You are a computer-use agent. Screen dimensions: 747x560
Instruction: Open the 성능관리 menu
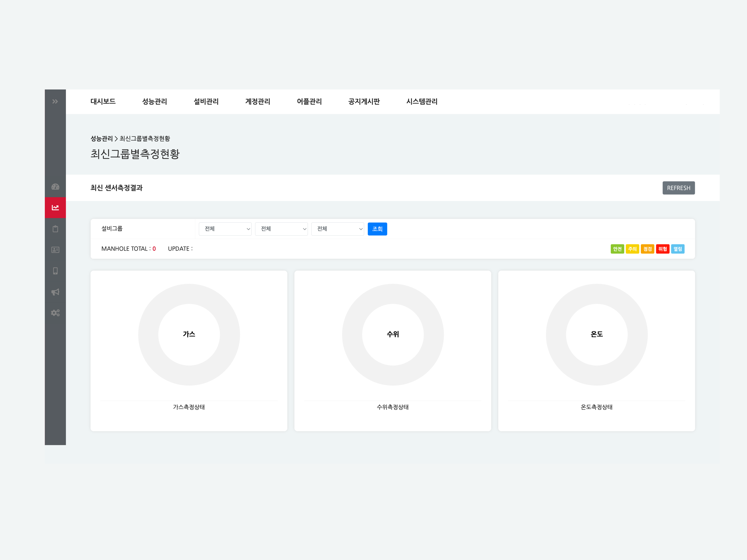click(155, 102)
